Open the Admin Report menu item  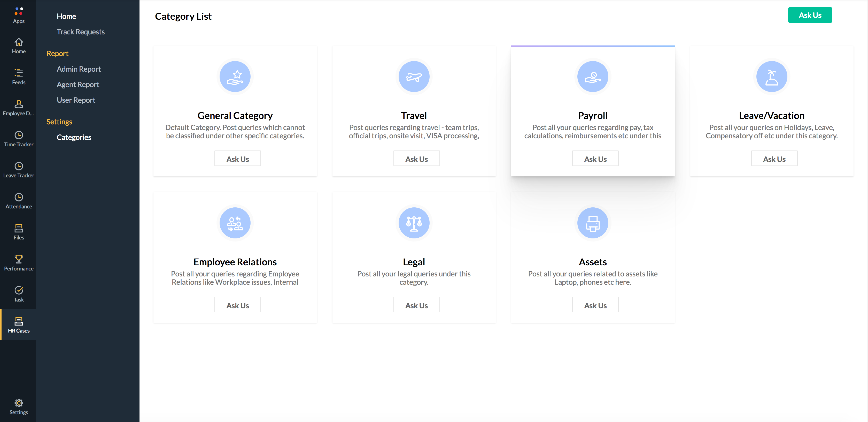point(79,69)
